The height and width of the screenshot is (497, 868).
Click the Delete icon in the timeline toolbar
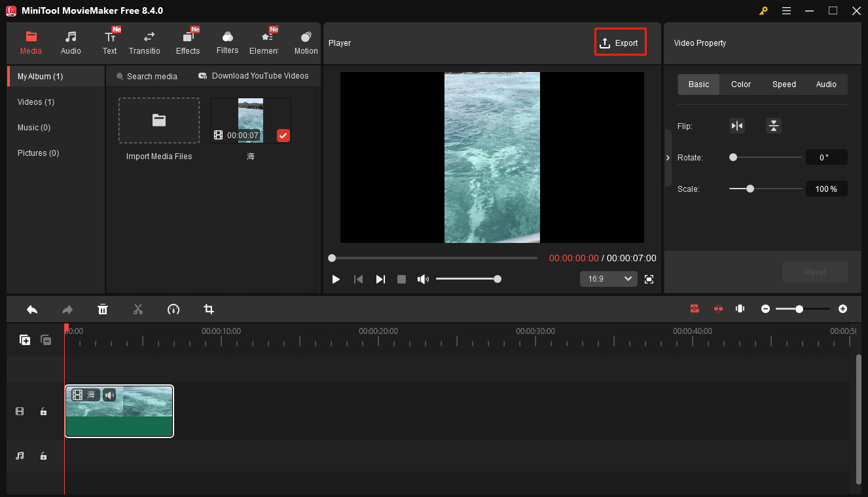(103, 308)
